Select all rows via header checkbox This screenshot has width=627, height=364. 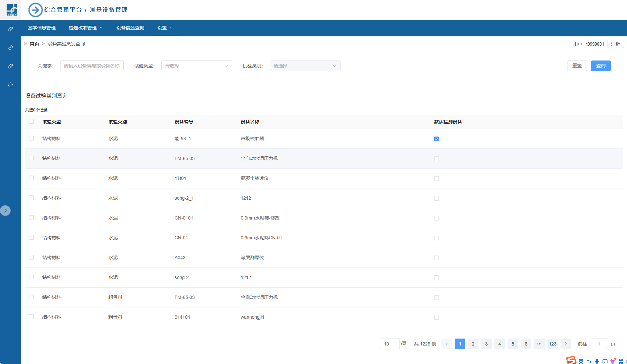(x=31, y=121)
